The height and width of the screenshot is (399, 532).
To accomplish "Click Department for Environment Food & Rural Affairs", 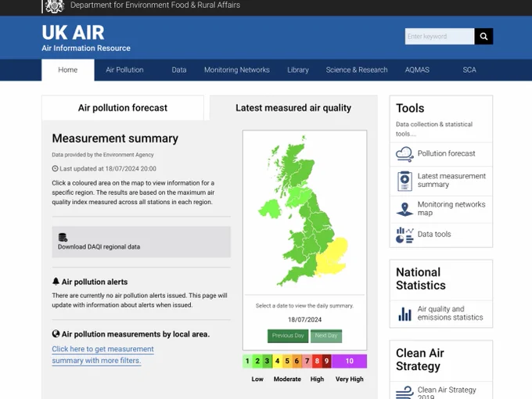I will 155,5.
